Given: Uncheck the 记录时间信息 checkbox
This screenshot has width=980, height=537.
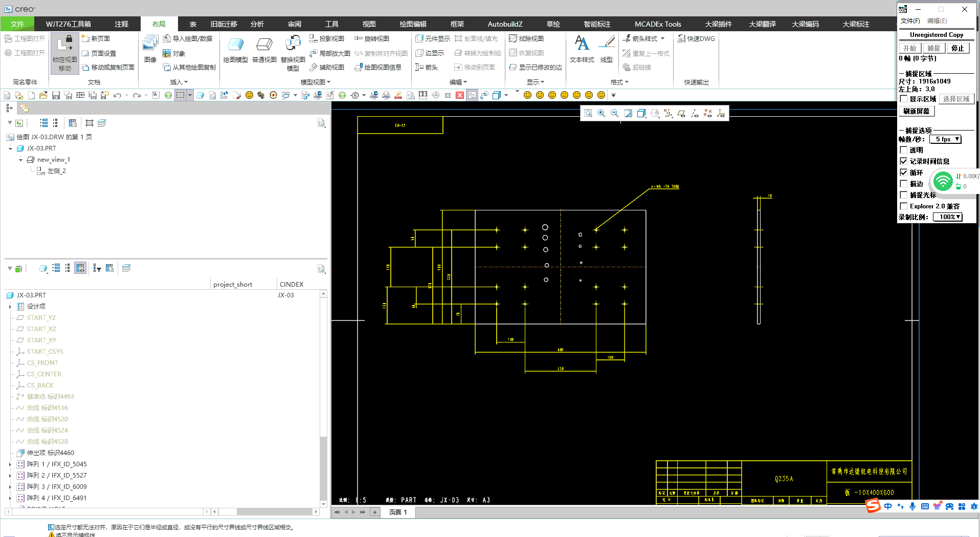Looking at the screenshot, I should [x=904, y=161].
